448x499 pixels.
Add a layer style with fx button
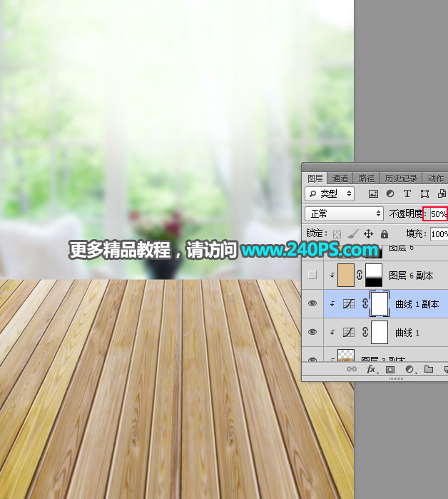click(x=371, y=370)
